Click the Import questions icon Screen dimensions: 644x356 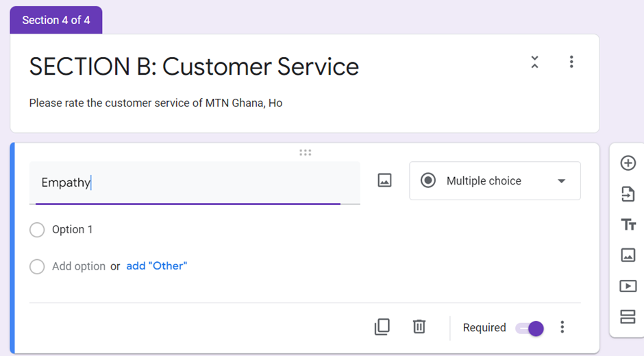coord(628,194)
